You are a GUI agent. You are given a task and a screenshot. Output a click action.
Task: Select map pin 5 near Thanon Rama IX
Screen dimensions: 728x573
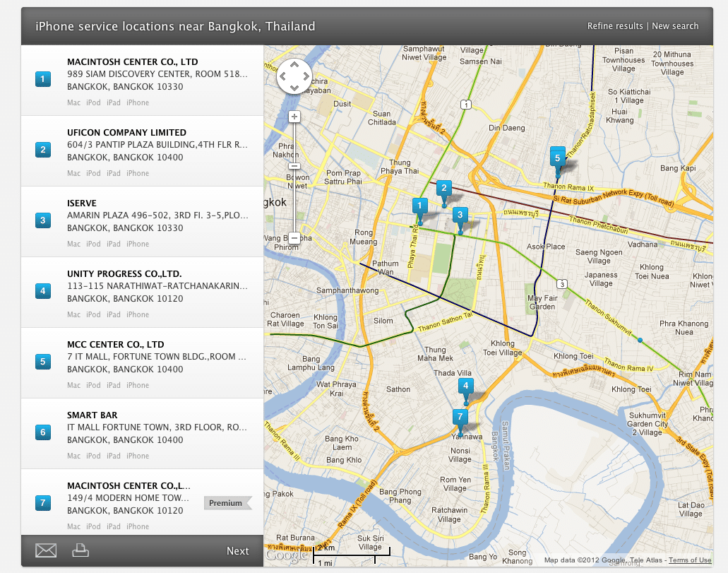tap(558, 158)
